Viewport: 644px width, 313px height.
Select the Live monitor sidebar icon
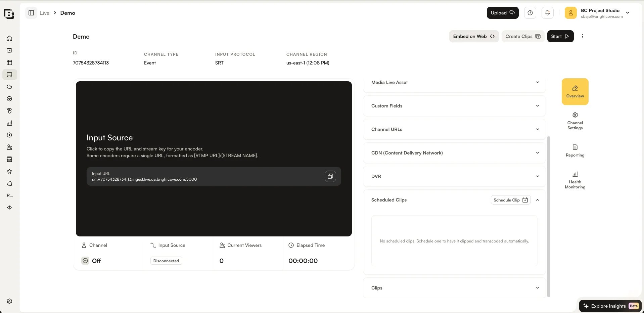click(x=9, y=75)
